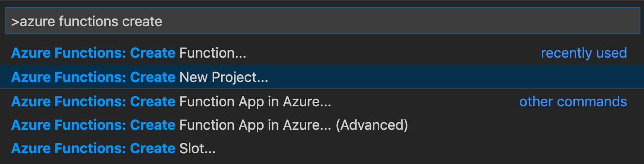Pick Create Function App in Azure... (Advanced)
The width and height of the screenshot is (644, 164).
coord(322,125)
